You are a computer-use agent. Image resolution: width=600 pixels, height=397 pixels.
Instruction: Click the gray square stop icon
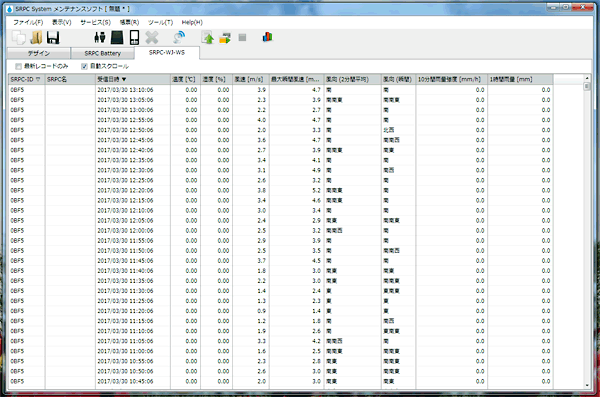[x=242, y=38]
